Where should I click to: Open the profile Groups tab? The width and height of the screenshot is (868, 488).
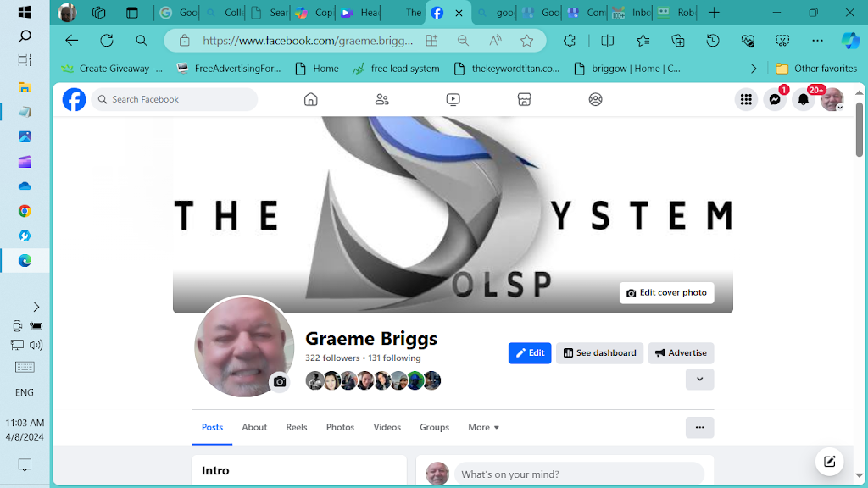434,427
